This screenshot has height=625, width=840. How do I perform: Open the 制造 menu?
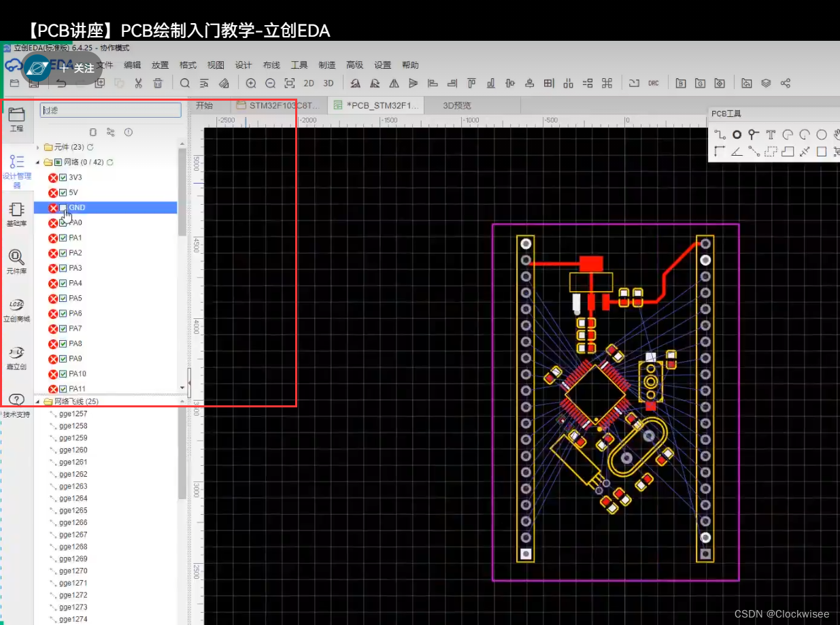tap(327, 65)
